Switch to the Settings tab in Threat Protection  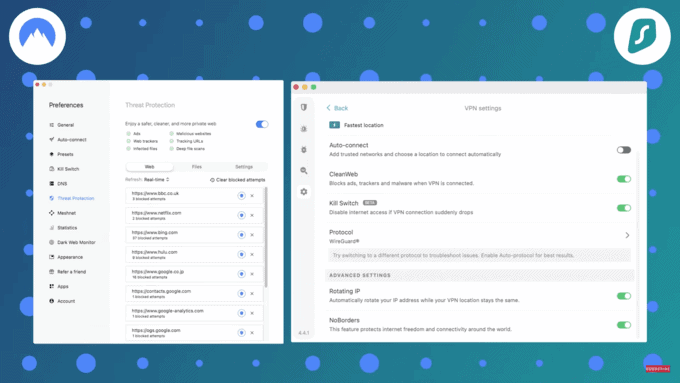pos(244,167)
